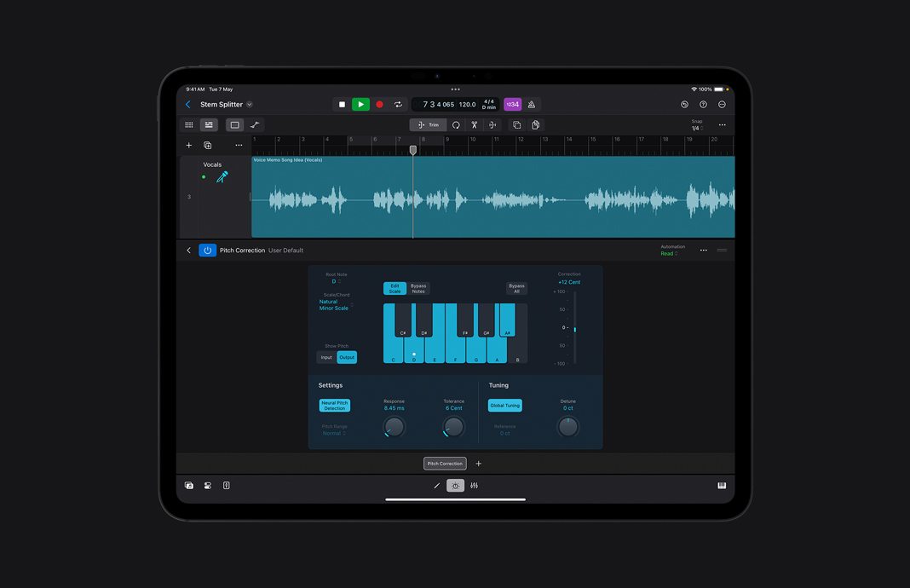910x588 pixels.
Task: Switch Show Pitch to Input
Action: pos(326,357)
